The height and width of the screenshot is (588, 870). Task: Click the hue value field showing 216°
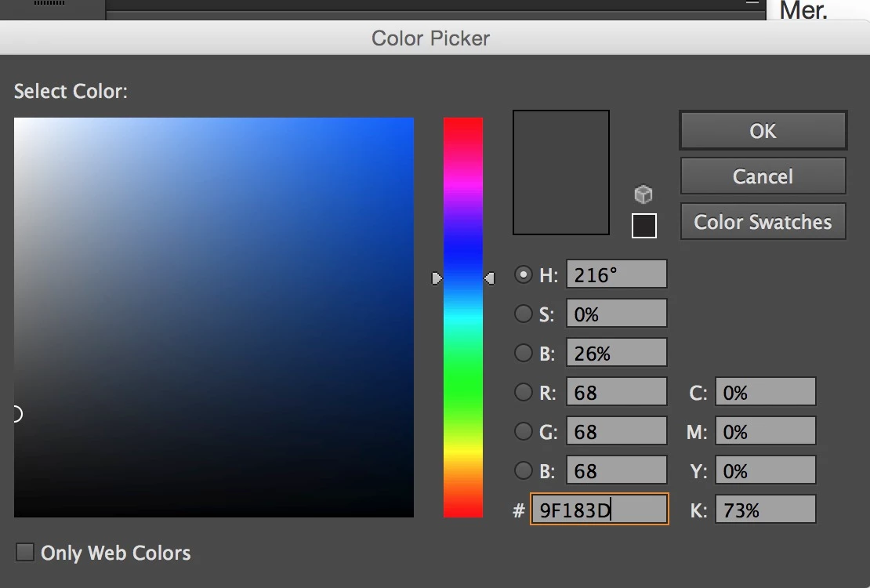coord(616,274)
